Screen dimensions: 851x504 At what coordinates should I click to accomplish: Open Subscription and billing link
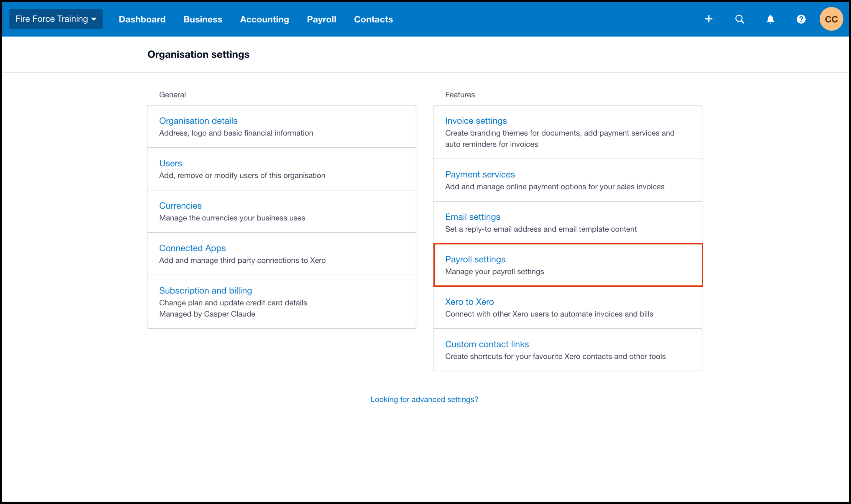[205, 290]
